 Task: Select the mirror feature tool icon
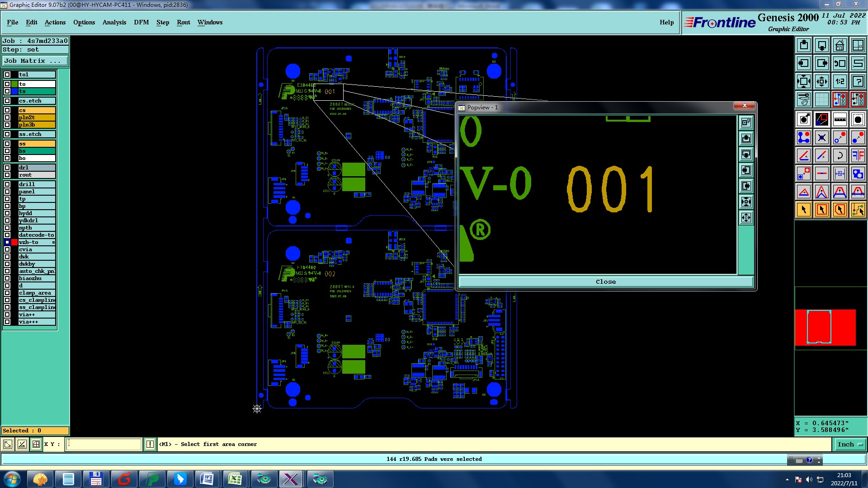tap(858, 155)
